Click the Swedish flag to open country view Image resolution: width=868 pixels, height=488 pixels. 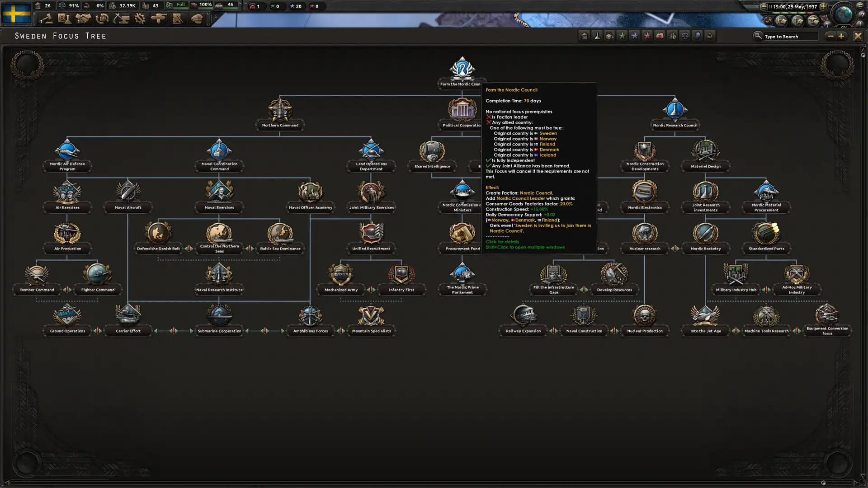[x=17, y=14]
